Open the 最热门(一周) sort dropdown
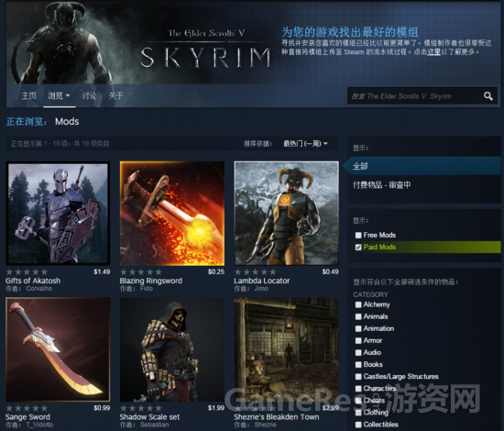 point(305,143)
